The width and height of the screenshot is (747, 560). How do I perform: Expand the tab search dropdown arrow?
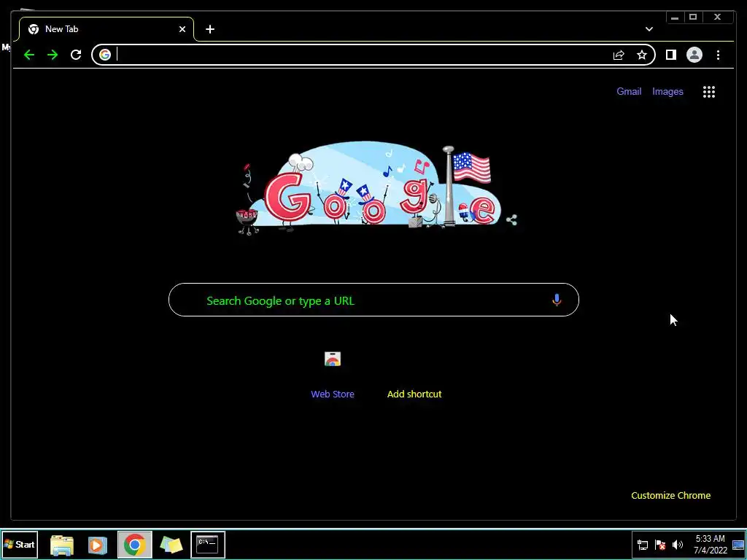click(x=649, y=29)
